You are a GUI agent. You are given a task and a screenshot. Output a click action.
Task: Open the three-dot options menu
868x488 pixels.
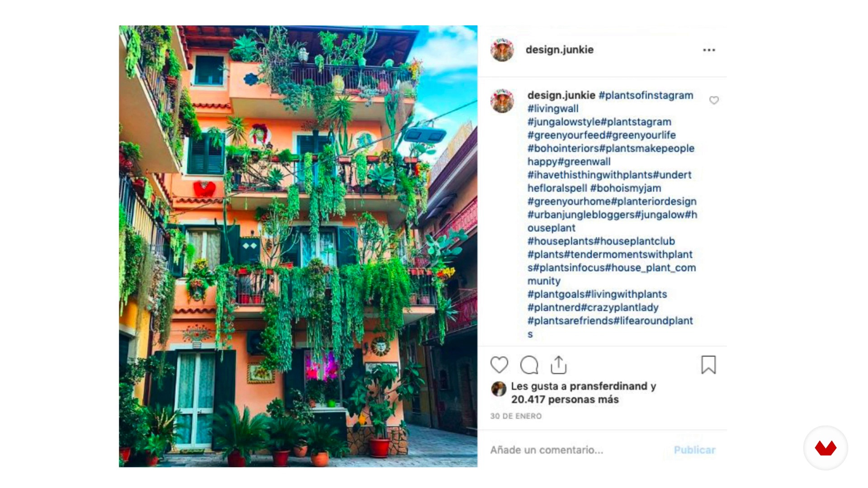point(709,50)
